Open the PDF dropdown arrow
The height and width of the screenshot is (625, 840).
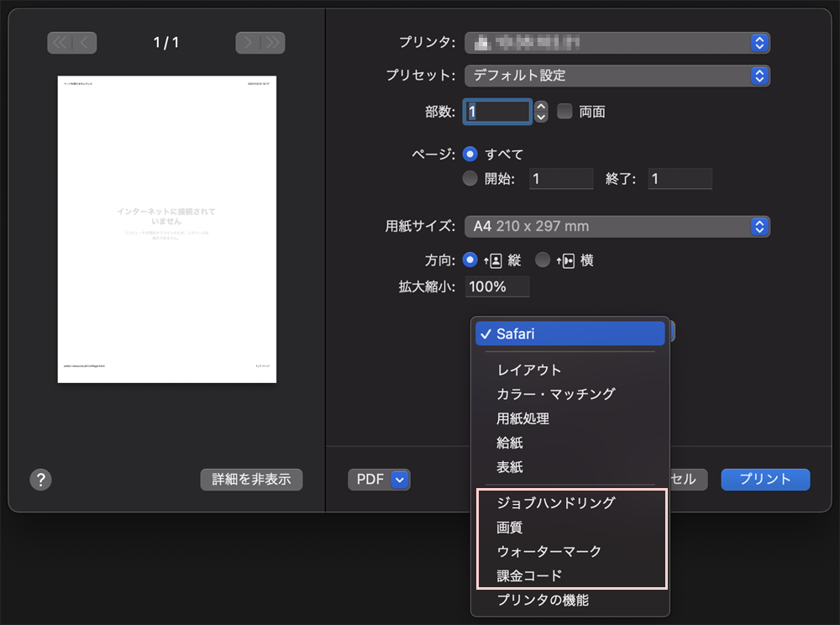(x=400, y=480)
